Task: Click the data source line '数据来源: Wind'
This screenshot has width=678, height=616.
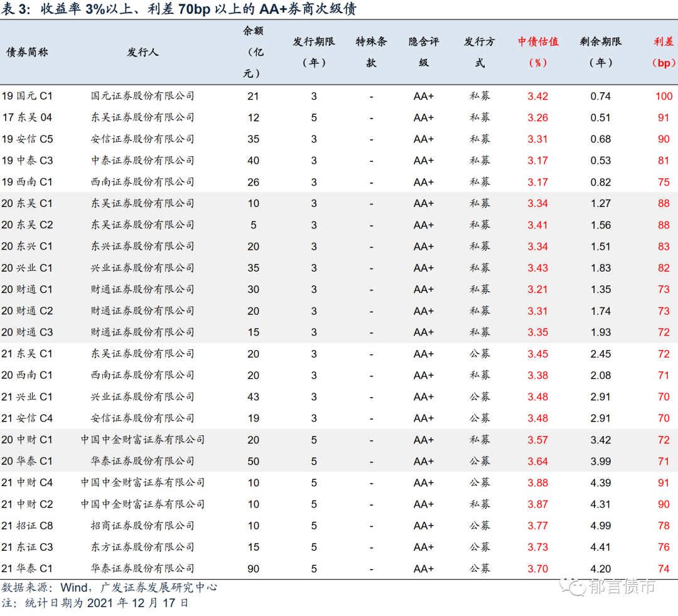Action: (x=45, y=588)
